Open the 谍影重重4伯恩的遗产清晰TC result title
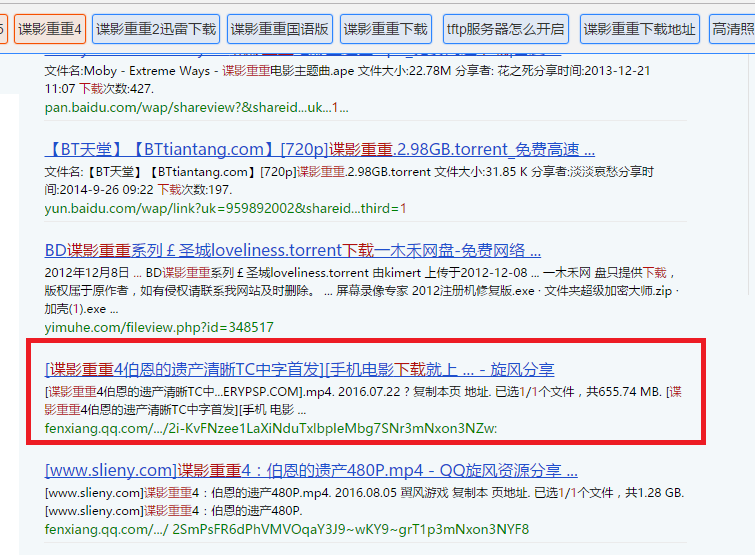The image size is (755, 555). coord(299,369)
